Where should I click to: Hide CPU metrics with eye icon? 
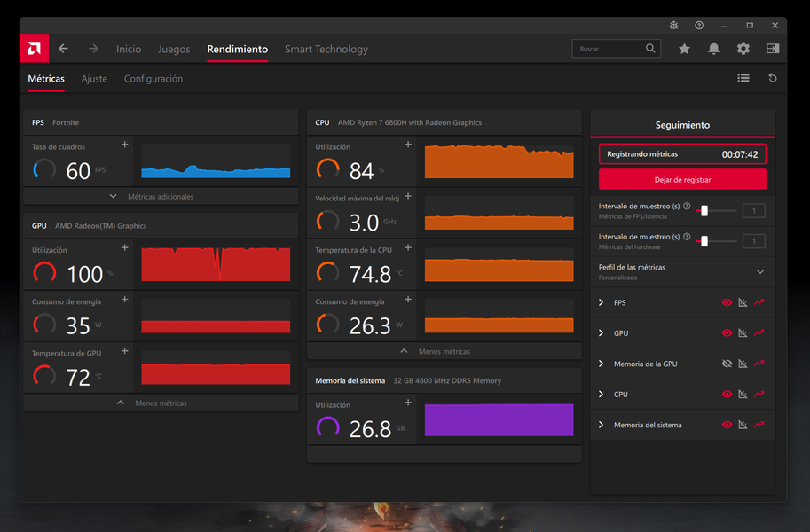727,395
